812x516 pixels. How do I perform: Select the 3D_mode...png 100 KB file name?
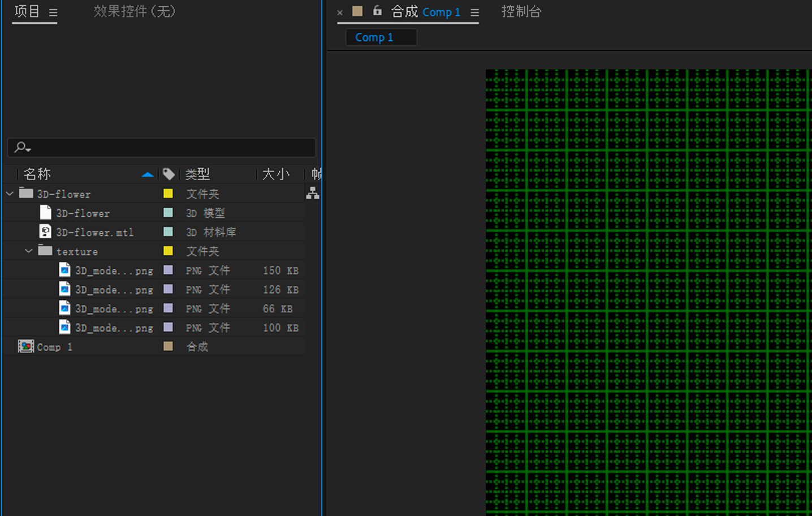coord(114,328)
